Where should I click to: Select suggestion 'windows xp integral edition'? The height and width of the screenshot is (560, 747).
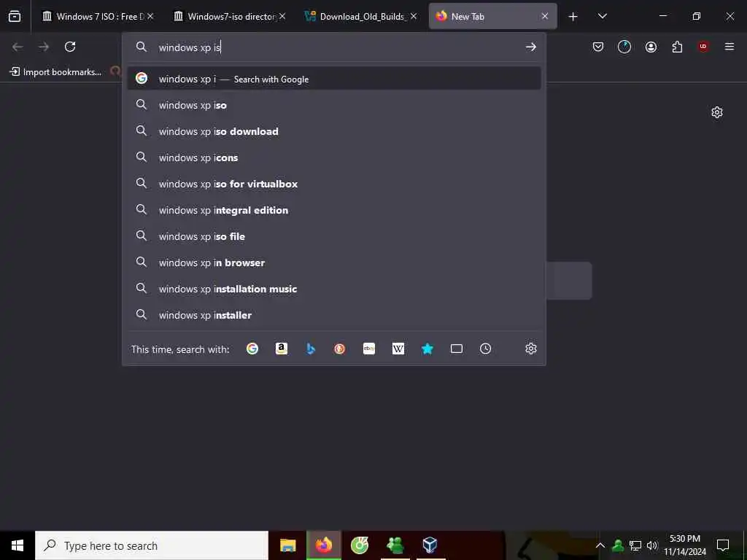(334, 210)
